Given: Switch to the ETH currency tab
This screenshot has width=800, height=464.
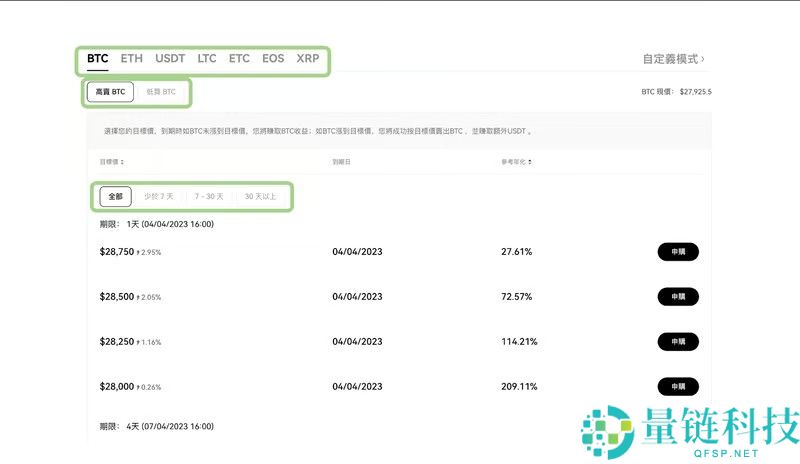Looking at the screenshot, I should 132,58.
